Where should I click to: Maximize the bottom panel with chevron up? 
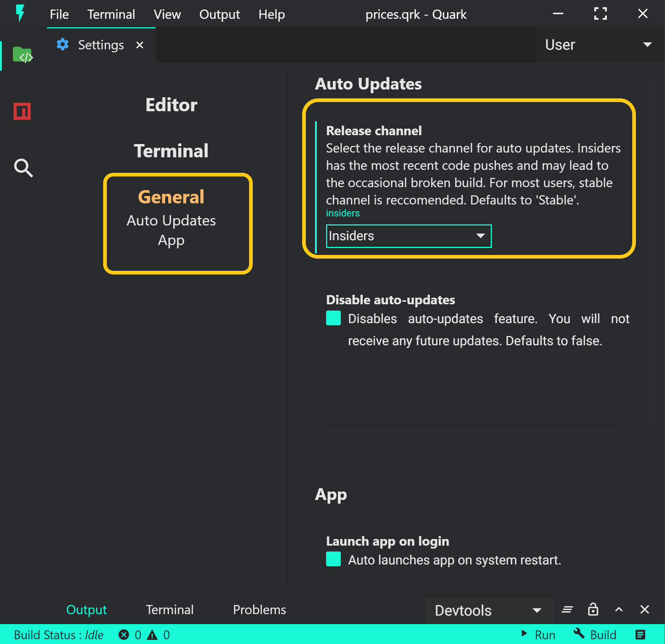click(x=619, y=610)
